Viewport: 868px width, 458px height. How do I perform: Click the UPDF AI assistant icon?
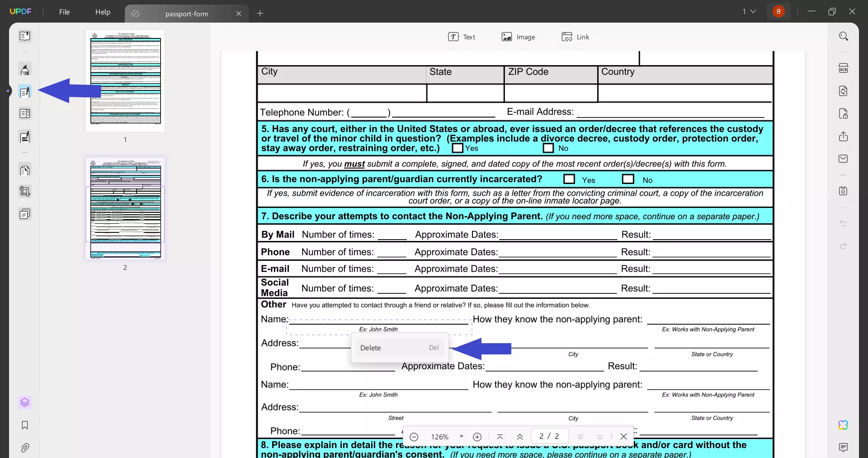click(843, 425)
